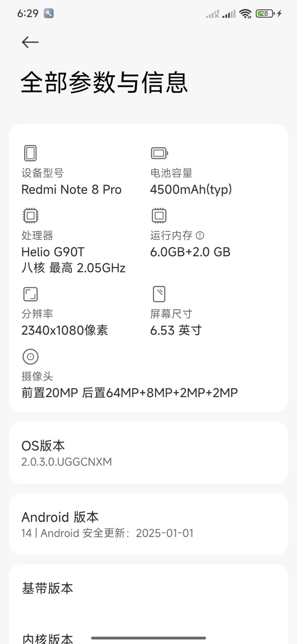297x644 pixels.
Task: Tap the camera specs 前置20MP text
Action: (x=50, y=393)
